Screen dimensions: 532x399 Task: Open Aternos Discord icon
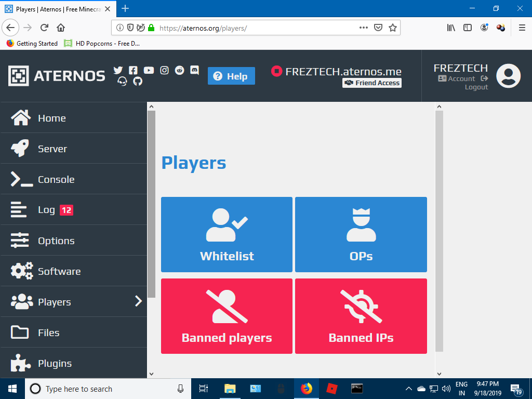tap(194, 70)
